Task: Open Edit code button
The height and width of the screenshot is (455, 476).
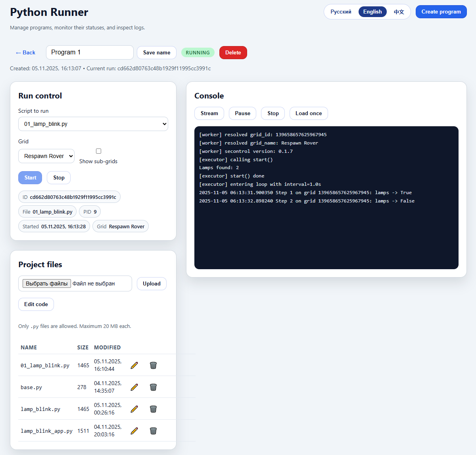Action: [x=36, y=304]
